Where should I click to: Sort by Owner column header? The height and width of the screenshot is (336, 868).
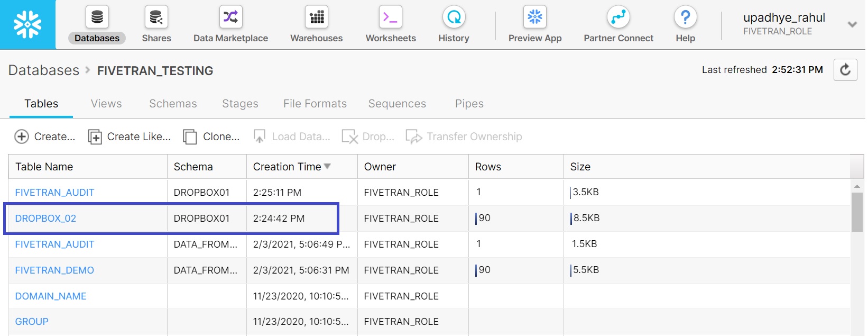click(x=413, y=167)
